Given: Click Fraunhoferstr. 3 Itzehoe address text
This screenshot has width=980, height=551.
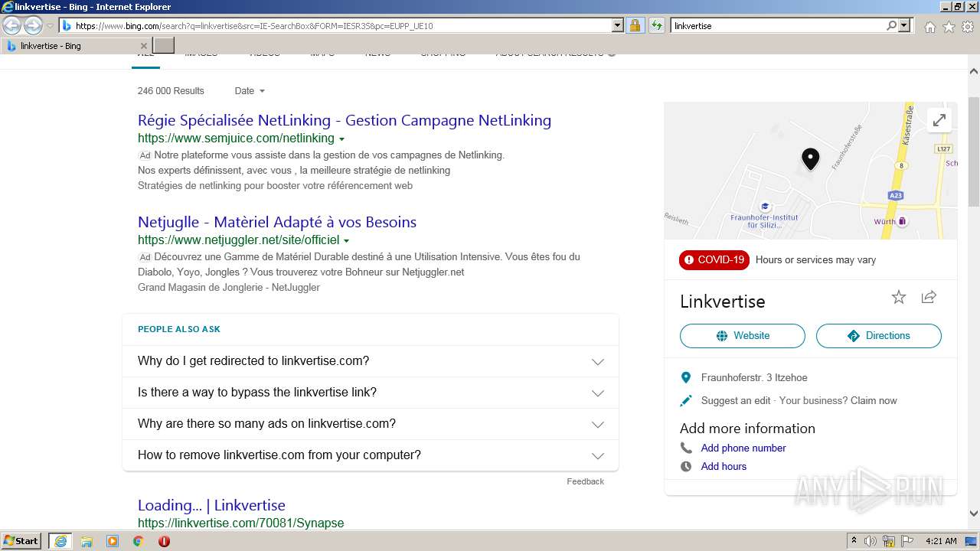Looking at the screenshot, I should click(754, 378).
